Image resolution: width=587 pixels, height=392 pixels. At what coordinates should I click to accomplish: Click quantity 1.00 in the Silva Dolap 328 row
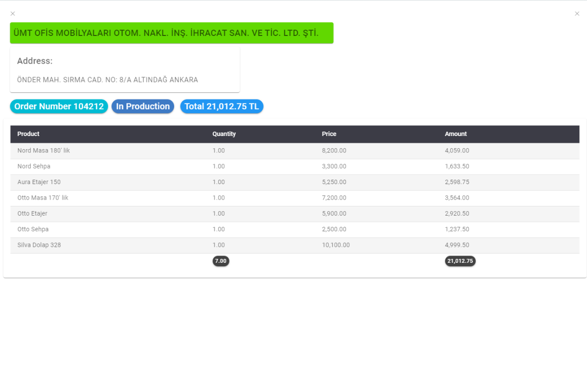pyautogui.click(x=219, y=245)
